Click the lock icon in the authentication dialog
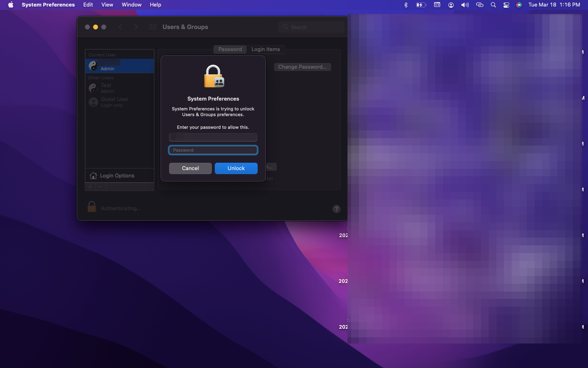Image resolution: width=588 pixels, height=368 pixels. click(x=214, y=76)
